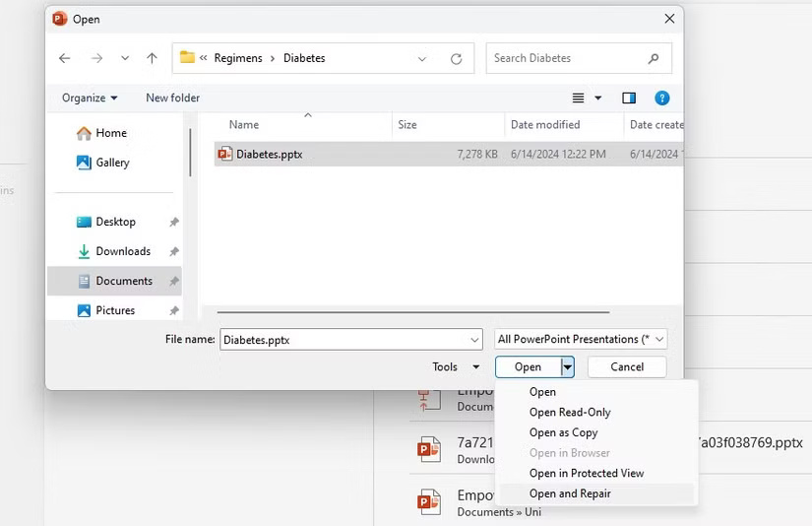Click the view layout list icon
Screen dimensions: 812x526
click(x=578, y=98)
